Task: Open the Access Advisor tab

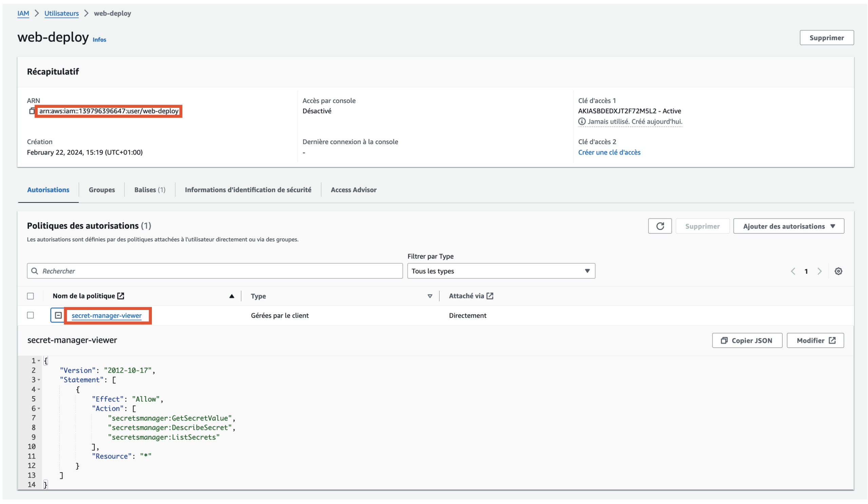Action: point(353,190)
